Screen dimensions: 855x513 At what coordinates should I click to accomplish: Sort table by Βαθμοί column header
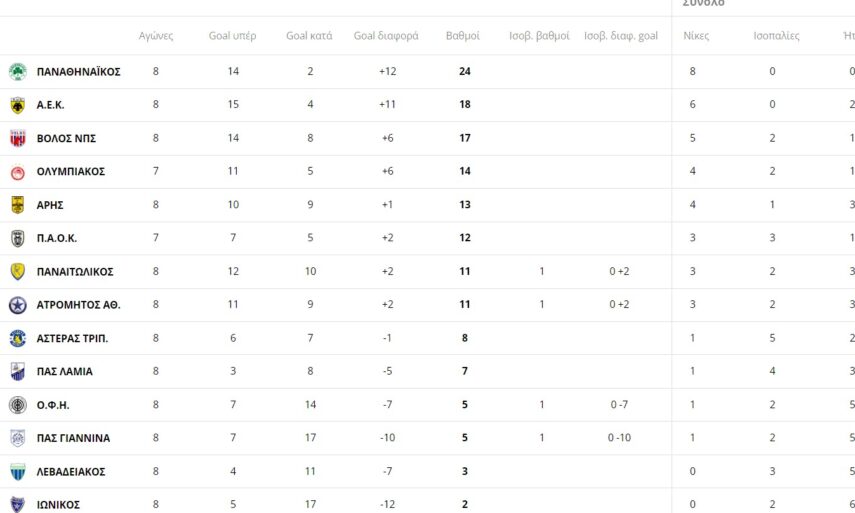pos(462,36)
